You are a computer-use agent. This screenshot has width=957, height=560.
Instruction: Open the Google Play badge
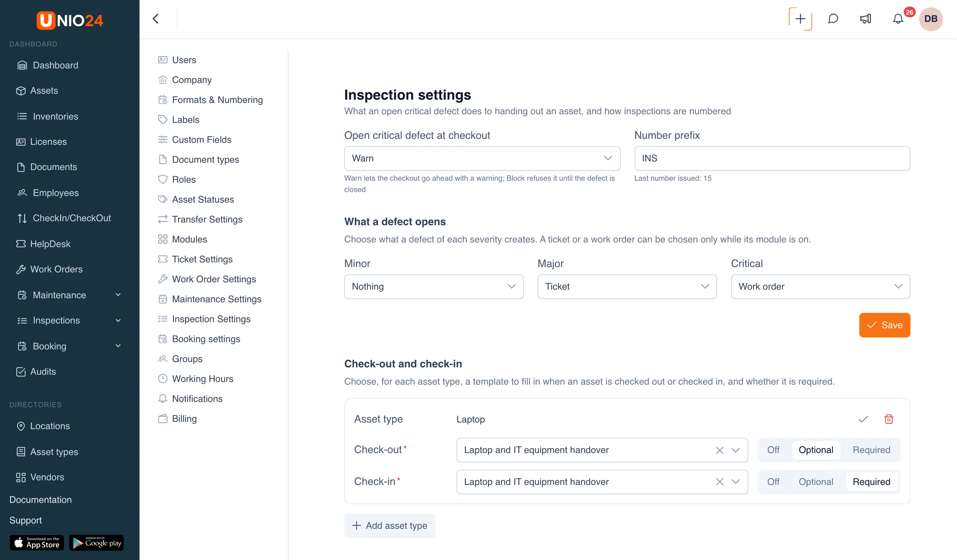click(96, 542)
